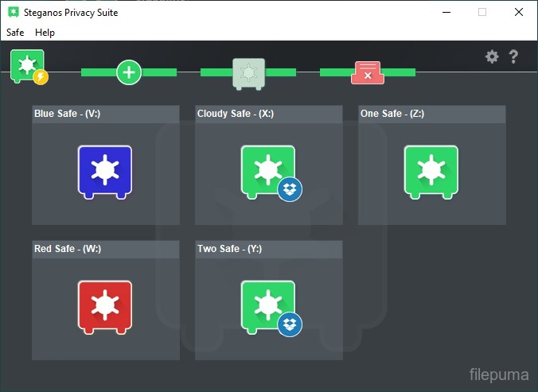The height and width of the screenshot is (392, 538).
Task: Click the green plus create new safe icon
Action: [x=129, y=72]
